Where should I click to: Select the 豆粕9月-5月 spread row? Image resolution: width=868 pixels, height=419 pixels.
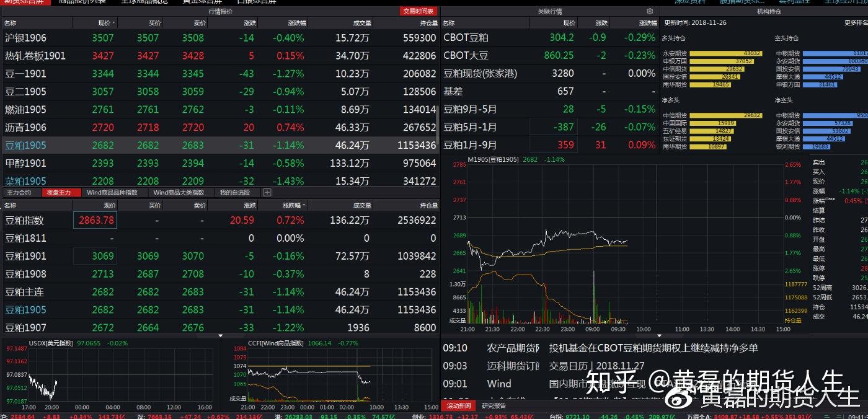pos(549,109)
